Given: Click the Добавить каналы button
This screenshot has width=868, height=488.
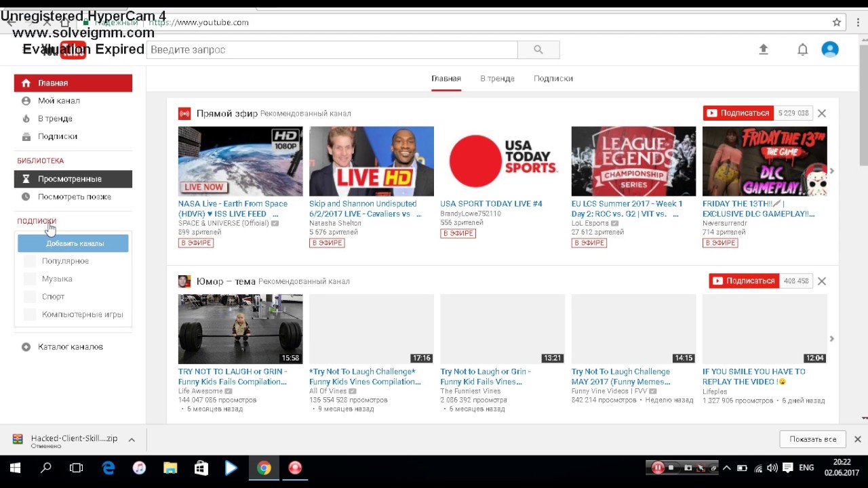Looking at the screenshot, I should pyautogui.click(x=73, y=243).
